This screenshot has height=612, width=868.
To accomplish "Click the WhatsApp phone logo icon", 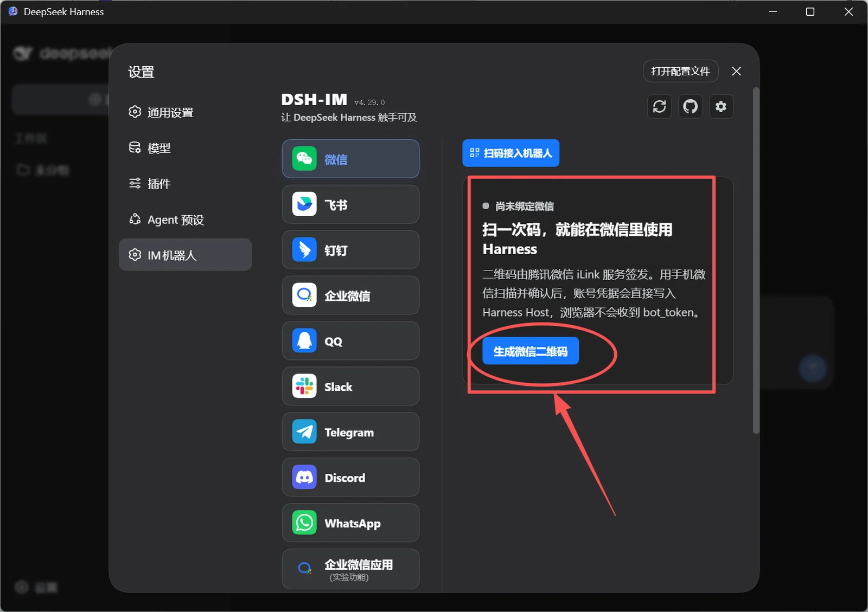I will [x=304, y=523].
